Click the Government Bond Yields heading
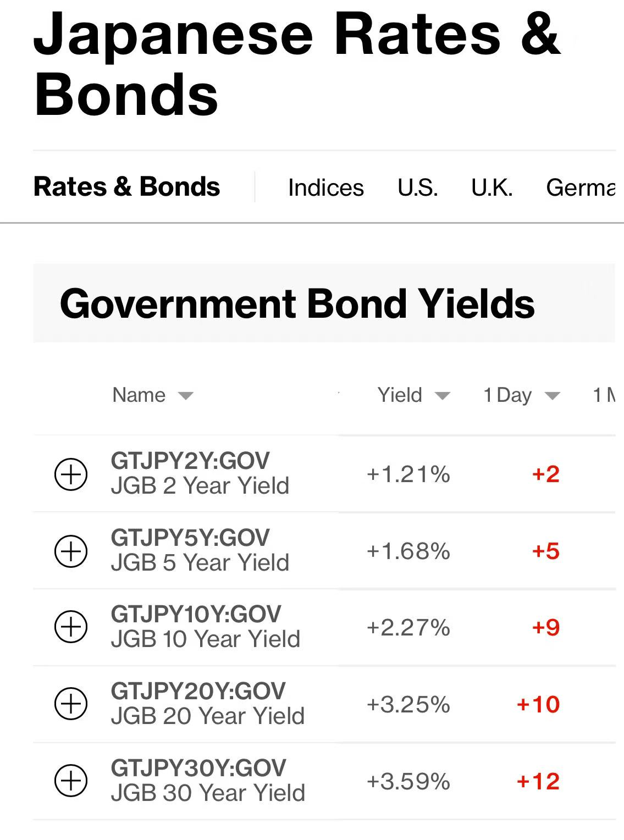Screen dimensions: 624x840 pyautogui.click(x=297, y=304)
